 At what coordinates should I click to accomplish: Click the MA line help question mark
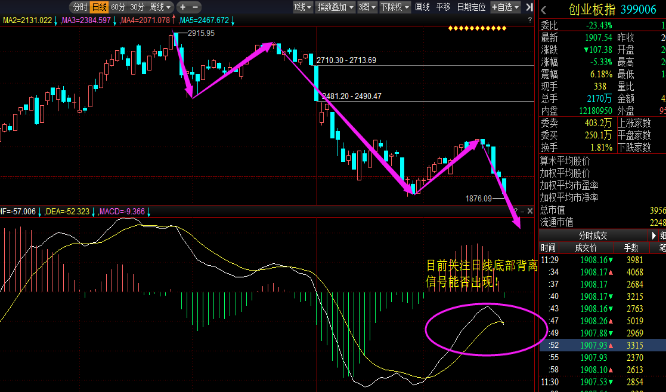point(530,20)
